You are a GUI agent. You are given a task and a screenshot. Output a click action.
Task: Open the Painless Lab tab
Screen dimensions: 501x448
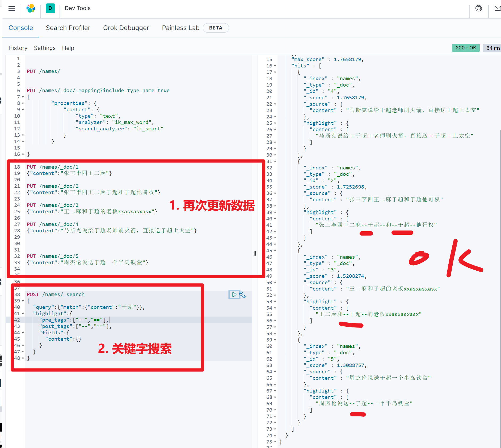tap(180, 28)
